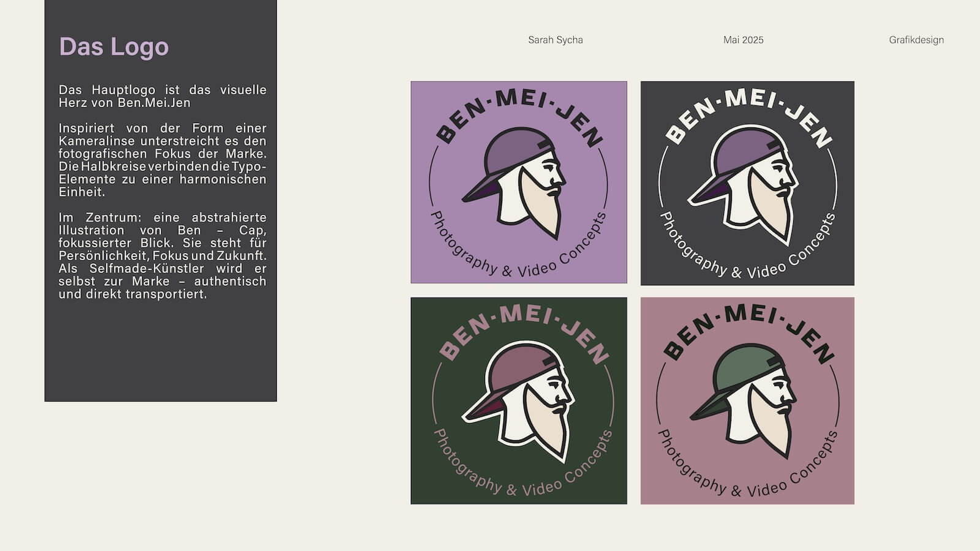Viewport: 980px width, 551px height.
Task: Click the "Das Logo" heading
Action: coord(114,47)
